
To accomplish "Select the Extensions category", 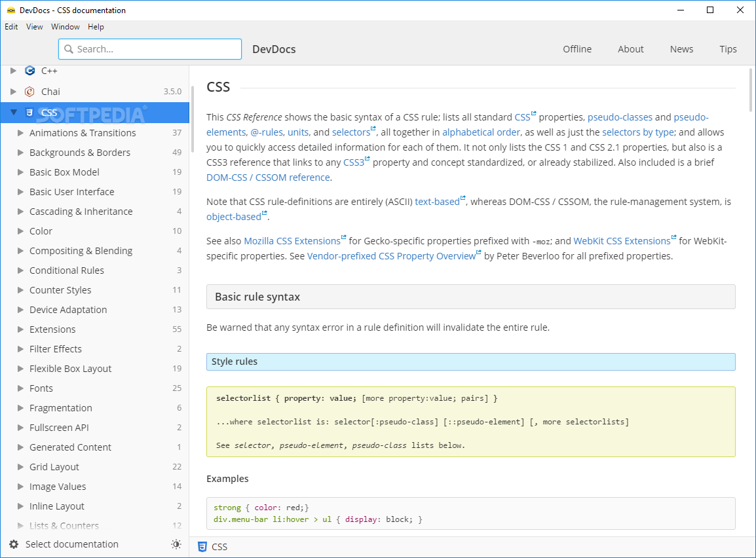I will pos(95,329).
